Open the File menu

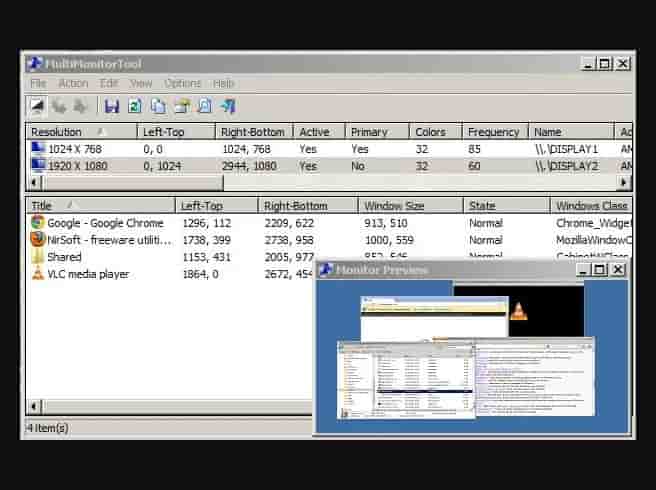click(x=38, y=83)
